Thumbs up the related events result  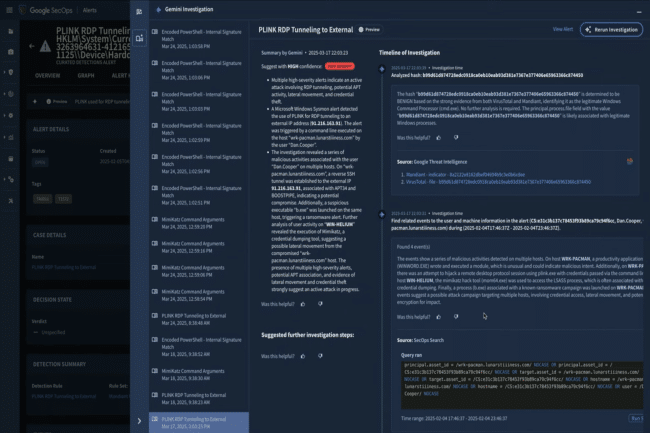coord(439,317)
